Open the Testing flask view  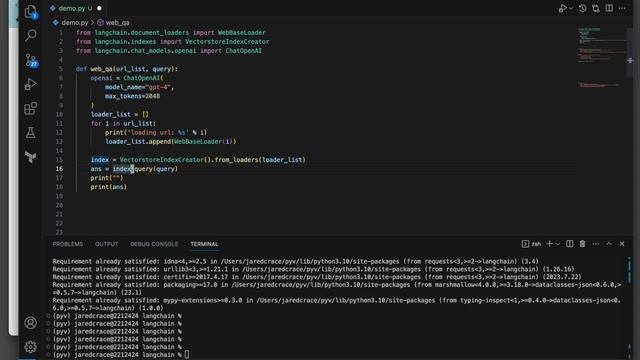click(x=31, y=132)
